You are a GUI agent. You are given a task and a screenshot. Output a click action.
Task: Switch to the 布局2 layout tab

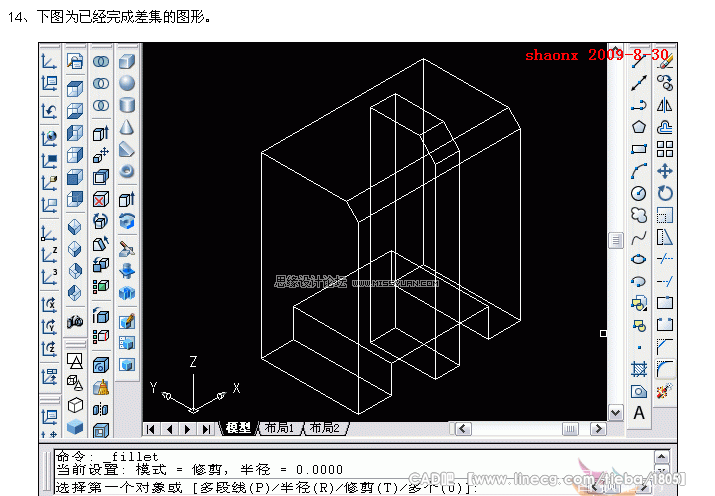tap(324, 428)
